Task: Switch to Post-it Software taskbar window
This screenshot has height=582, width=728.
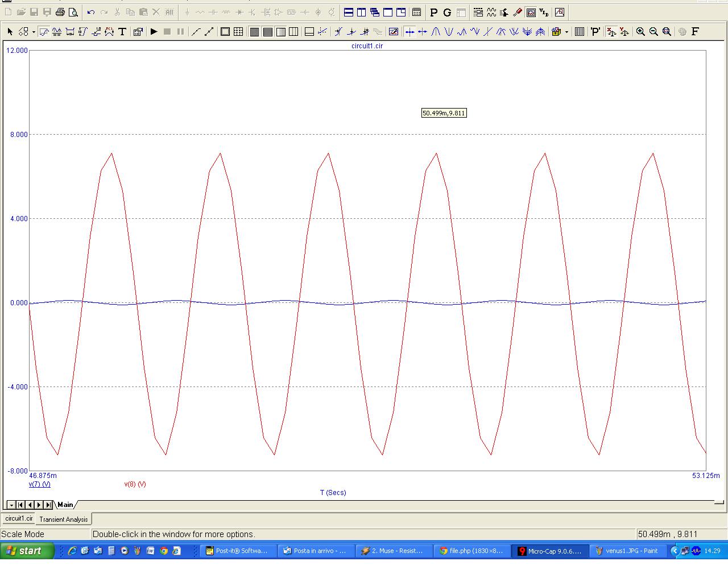Action: (x=239, y=551)
